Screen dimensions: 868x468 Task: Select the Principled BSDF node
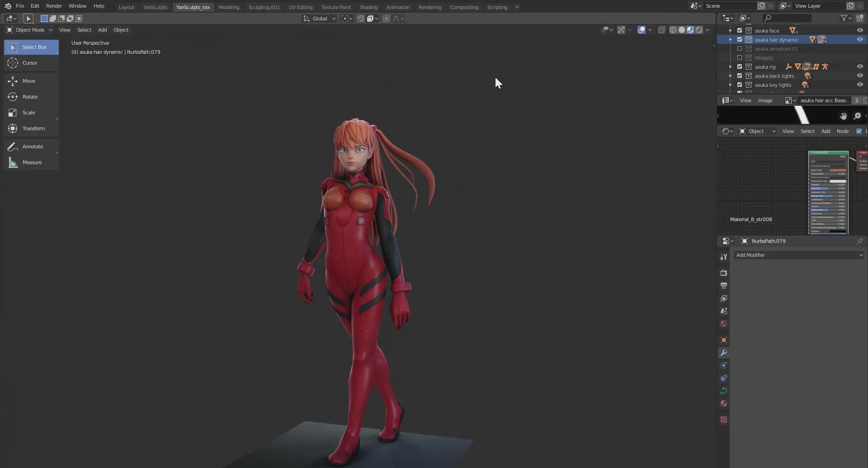(828, 193)
